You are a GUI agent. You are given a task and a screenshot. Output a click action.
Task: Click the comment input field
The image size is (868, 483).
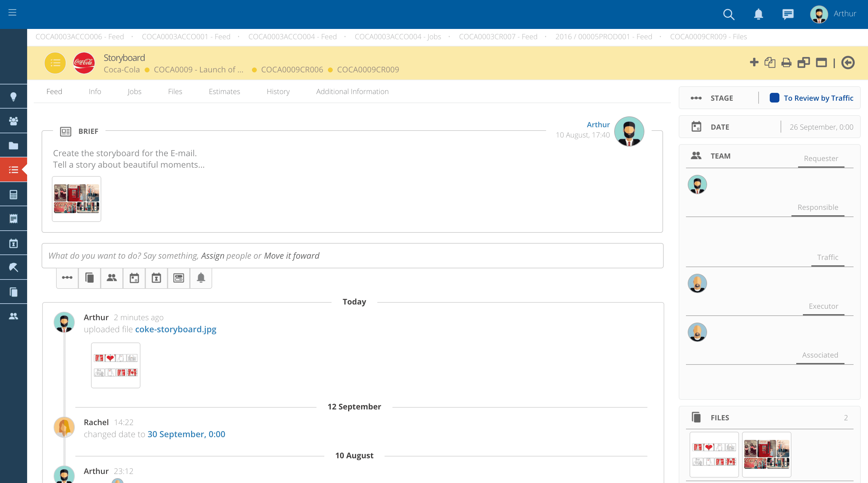click(352, 256)
